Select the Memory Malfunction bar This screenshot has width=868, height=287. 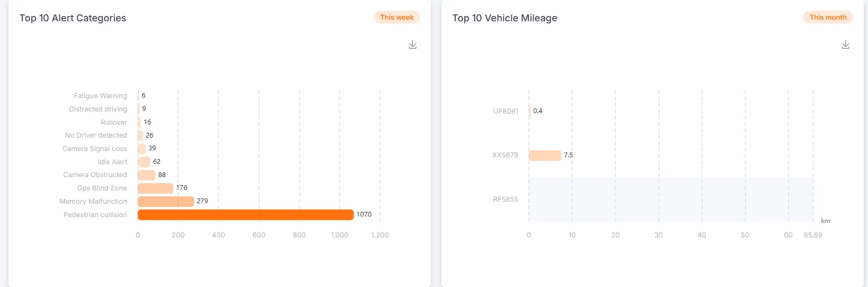[x=166, y=202]
